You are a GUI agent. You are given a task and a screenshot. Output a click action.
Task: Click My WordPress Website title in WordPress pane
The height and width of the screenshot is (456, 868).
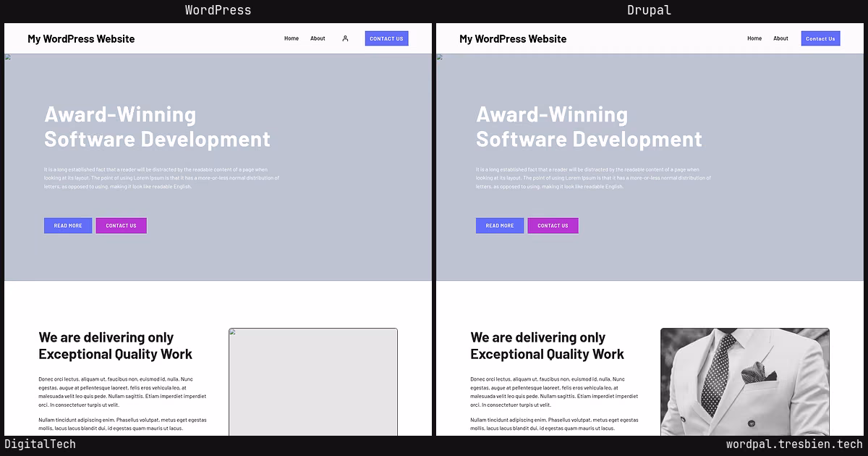tap(81, 38)
